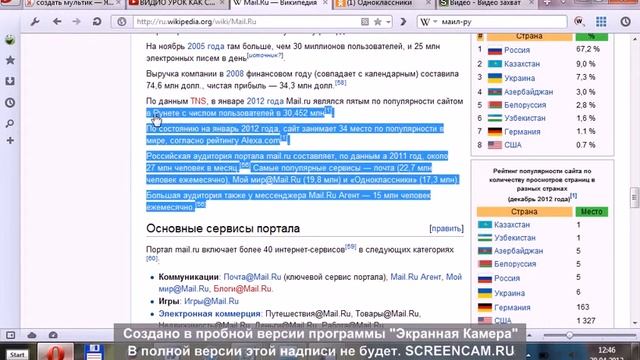Open the site info badge in the address bar
Image resolution: width=640 pixels, height=360 pixels.
[x=122, y=22]
